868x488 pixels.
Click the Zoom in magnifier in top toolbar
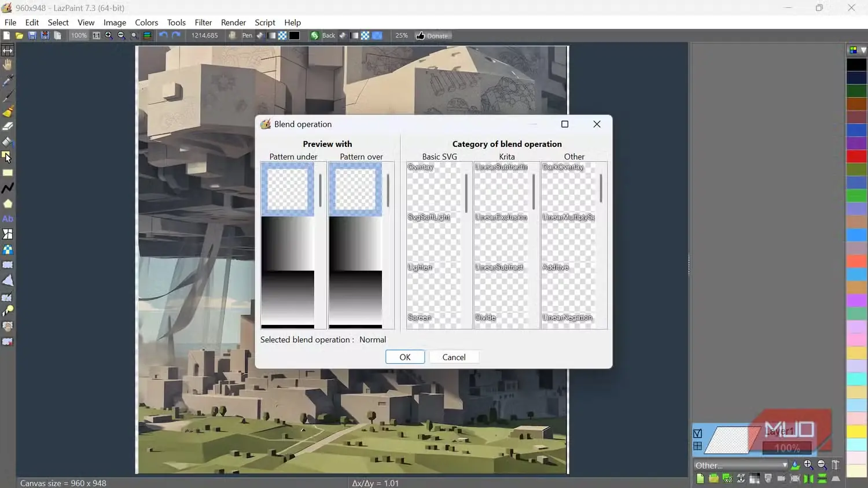click(x=109, y=36)
